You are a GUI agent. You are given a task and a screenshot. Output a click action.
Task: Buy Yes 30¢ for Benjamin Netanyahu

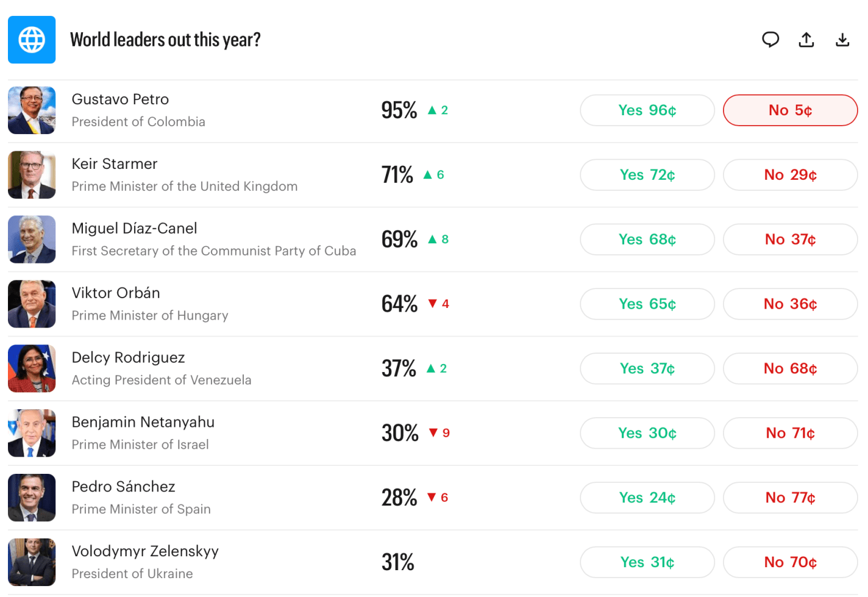click(647, 433)
